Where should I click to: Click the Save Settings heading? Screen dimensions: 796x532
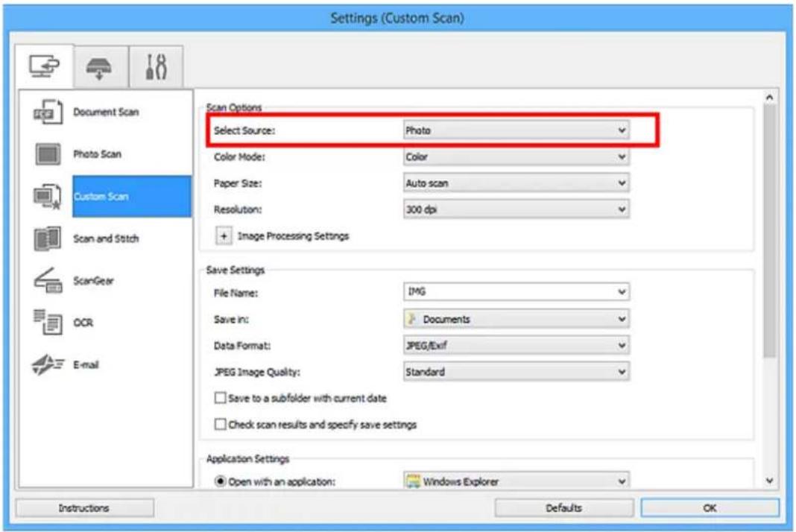235,270
